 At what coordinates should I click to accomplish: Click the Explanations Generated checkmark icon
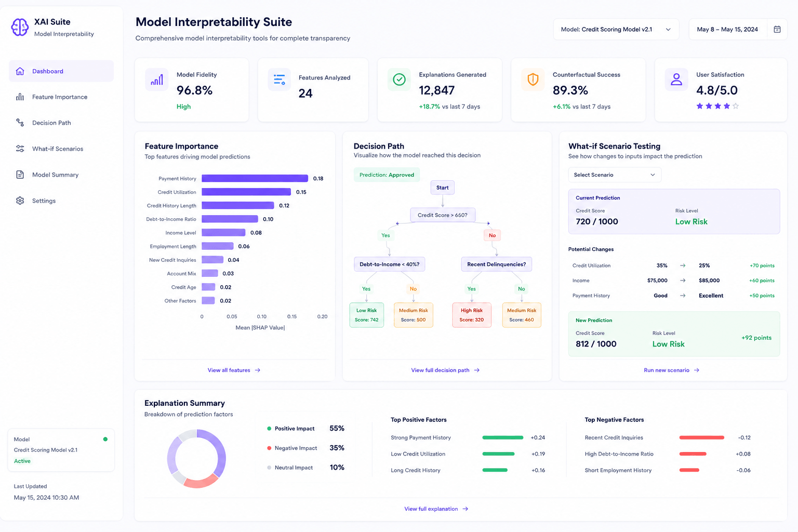point(399,79)
